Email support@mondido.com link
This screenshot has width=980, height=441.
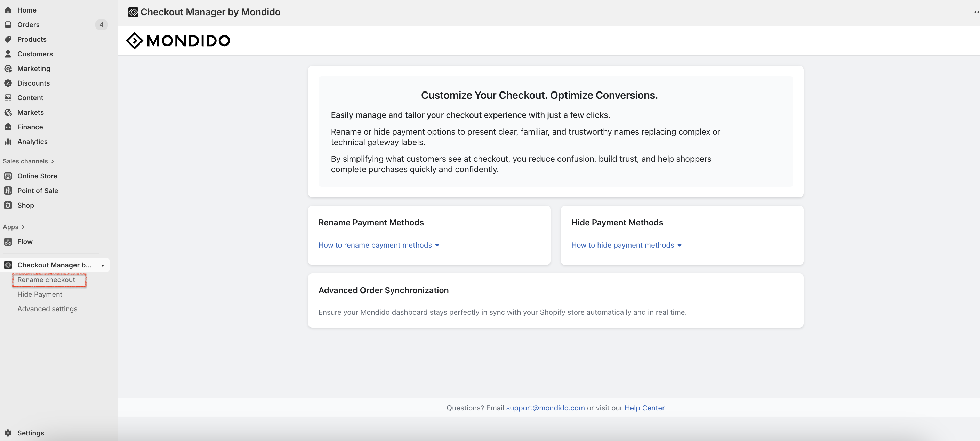coord(545,408)
